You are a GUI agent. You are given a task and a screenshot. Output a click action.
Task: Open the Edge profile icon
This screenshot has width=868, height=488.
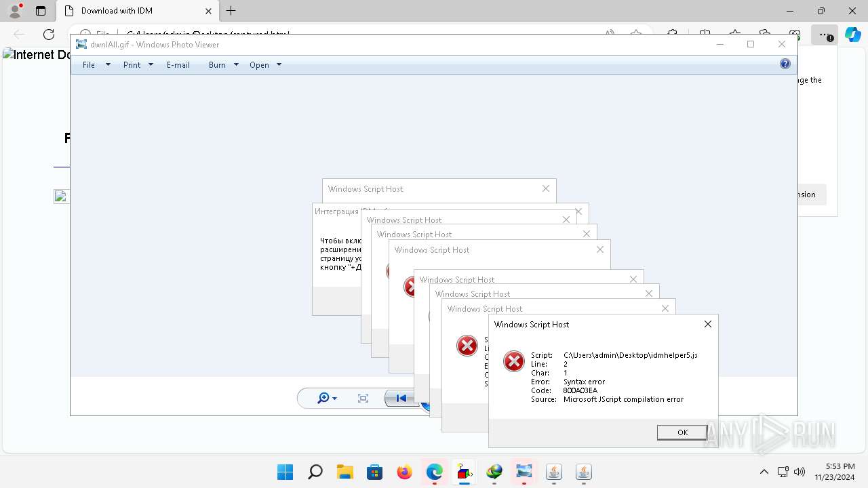(x=15, y=11)
